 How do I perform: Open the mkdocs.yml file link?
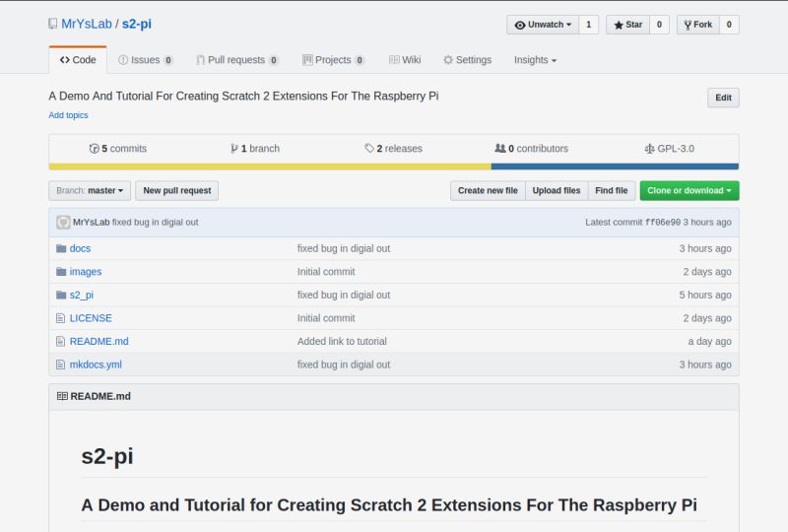pos(96,365)
